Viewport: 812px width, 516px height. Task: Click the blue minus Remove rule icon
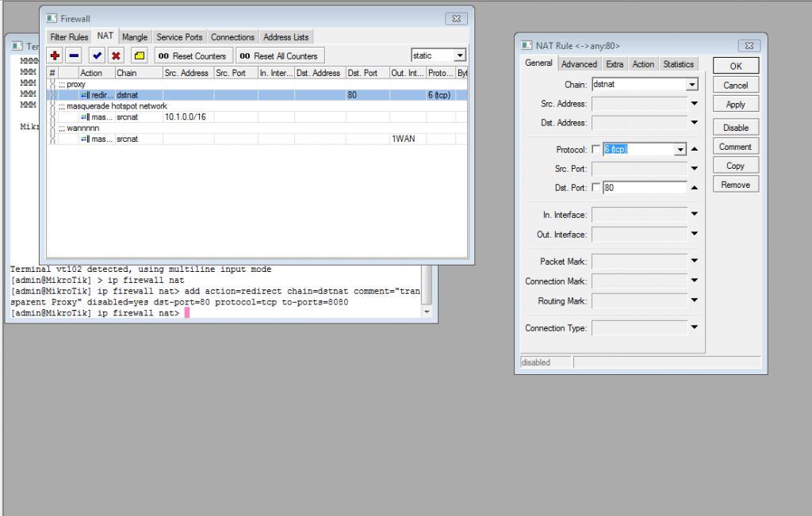74,55
